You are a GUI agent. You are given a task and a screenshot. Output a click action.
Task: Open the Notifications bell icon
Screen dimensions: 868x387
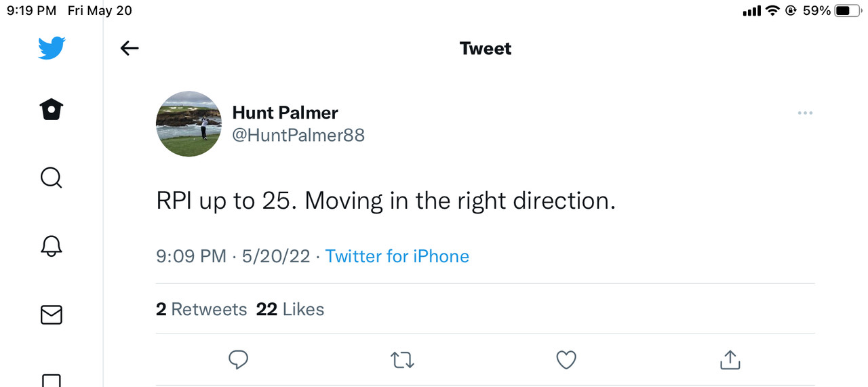[52, 246]
